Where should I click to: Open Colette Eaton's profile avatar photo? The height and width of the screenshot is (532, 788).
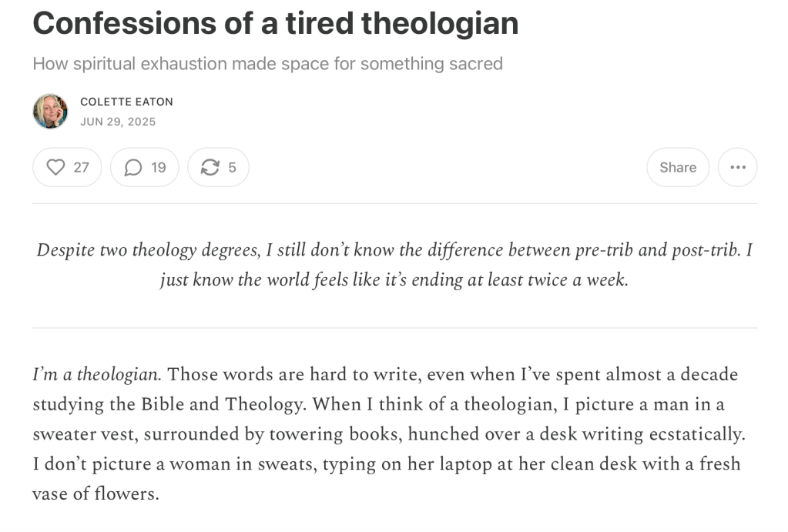(x=50, y=111)
